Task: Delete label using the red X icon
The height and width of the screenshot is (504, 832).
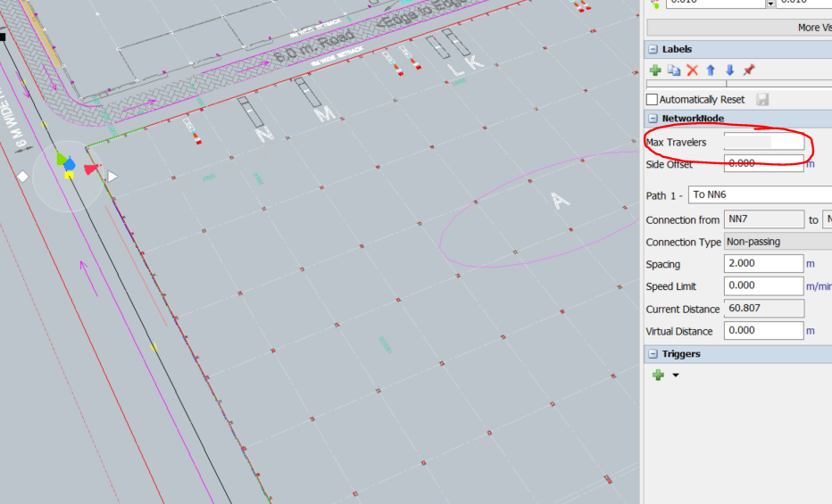Action: (692, 70)
